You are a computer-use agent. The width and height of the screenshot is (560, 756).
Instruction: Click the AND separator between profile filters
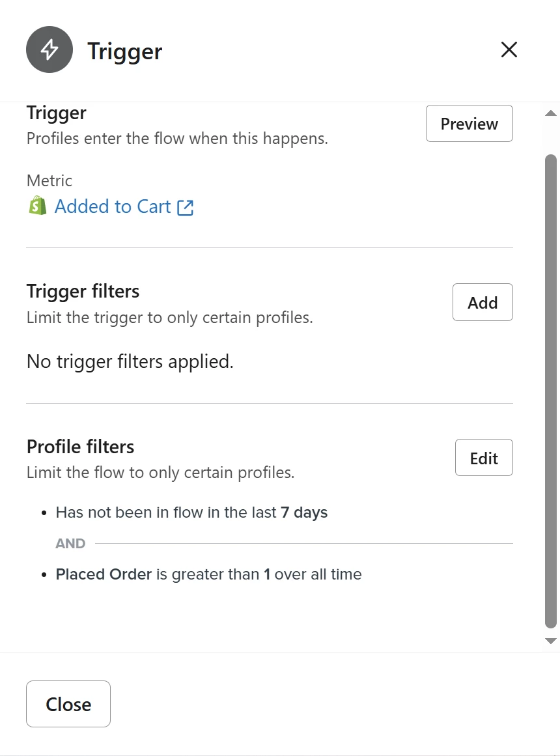point(70,543)
